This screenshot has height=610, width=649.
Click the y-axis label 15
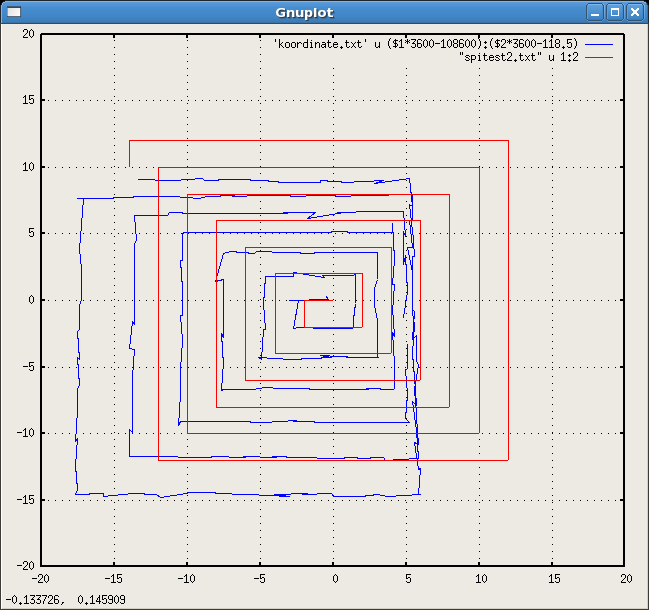[29, 100]
